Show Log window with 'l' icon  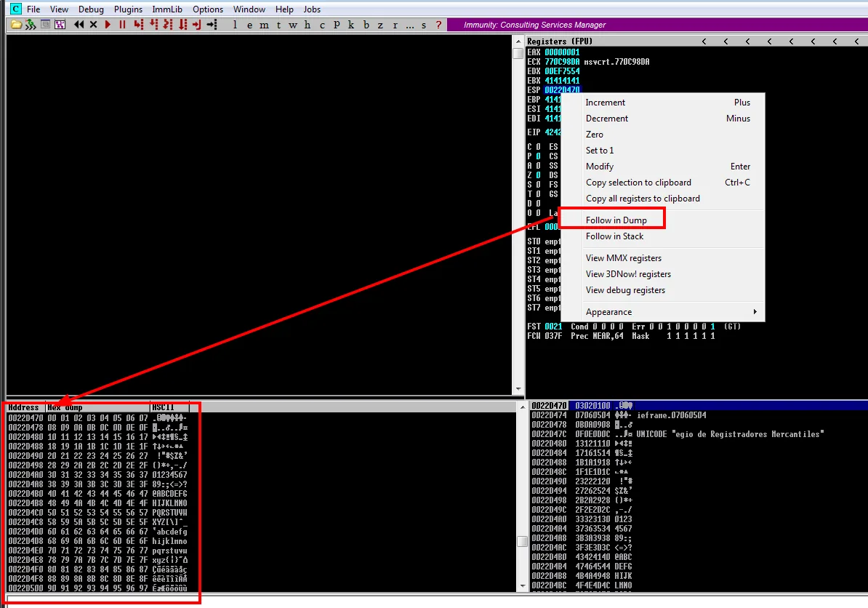(236, 25)
